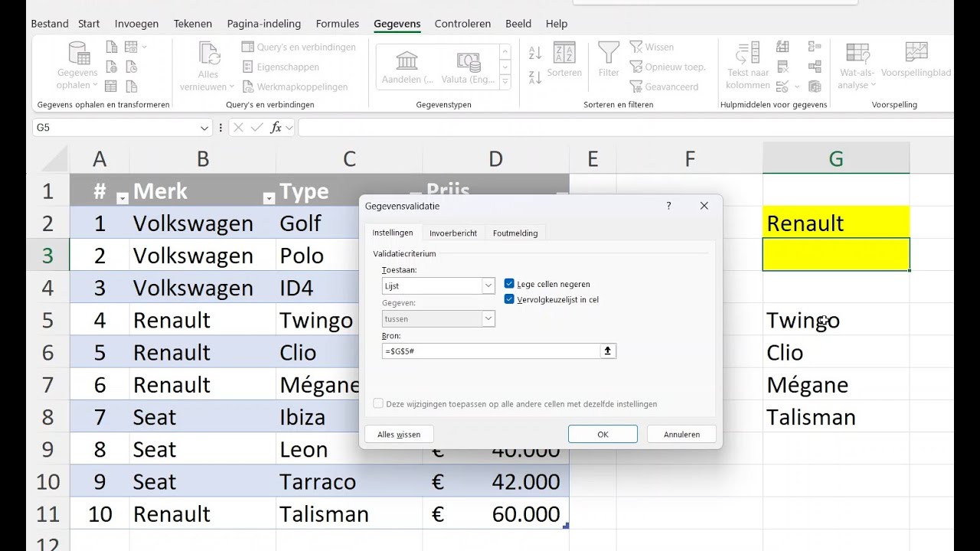
Task: Open the Merk column filter dropdown
Action: [x=269, y=198]
